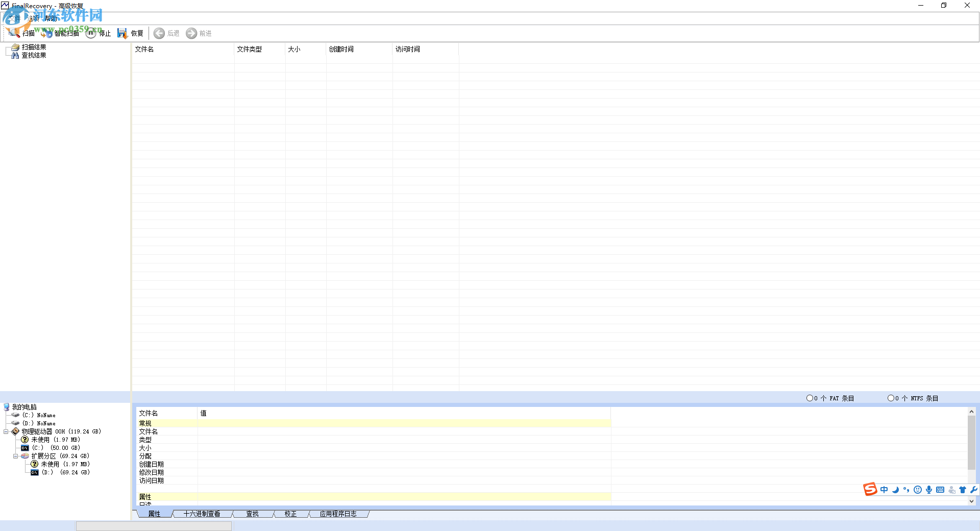Click the 分配 property row
The image size is (980, 531).
tap(374, 456)
